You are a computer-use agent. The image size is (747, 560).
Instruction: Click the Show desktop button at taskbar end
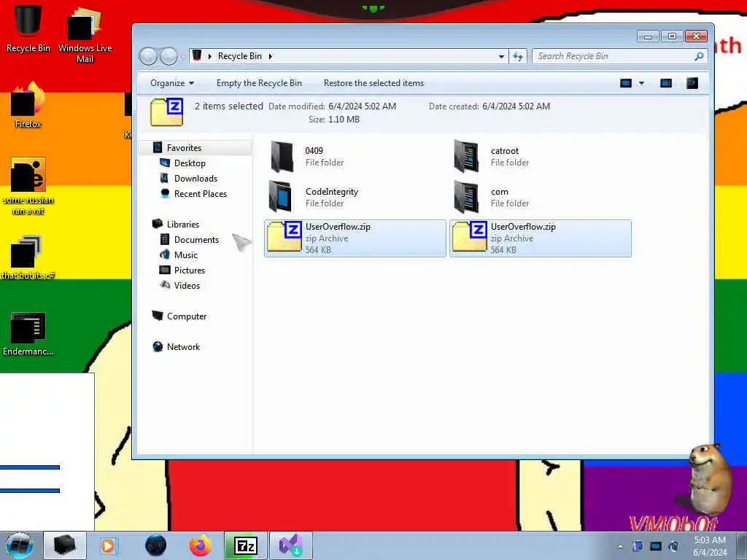point(742,545)
